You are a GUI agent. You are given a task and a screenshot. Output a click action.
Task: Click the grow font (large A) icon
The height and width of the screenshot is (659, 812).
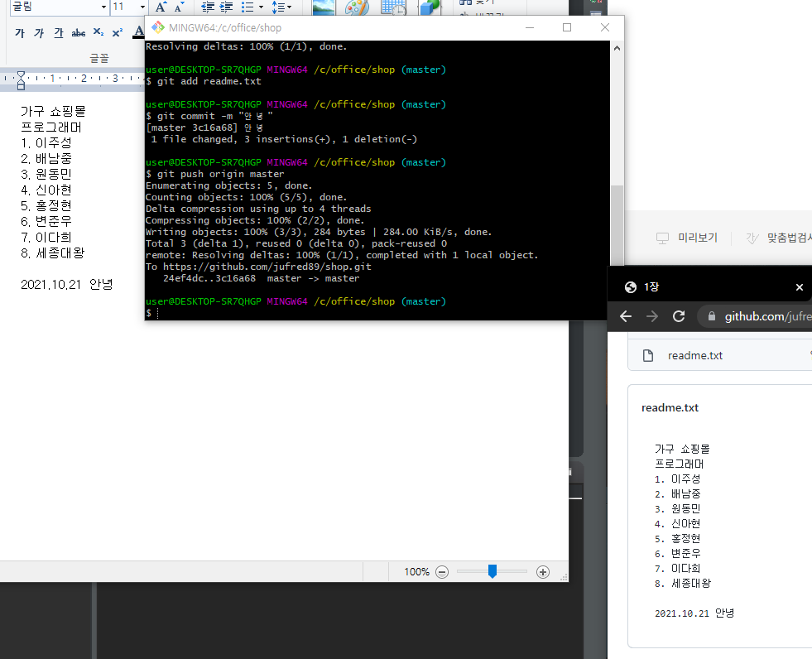click(x=161, y=7)
